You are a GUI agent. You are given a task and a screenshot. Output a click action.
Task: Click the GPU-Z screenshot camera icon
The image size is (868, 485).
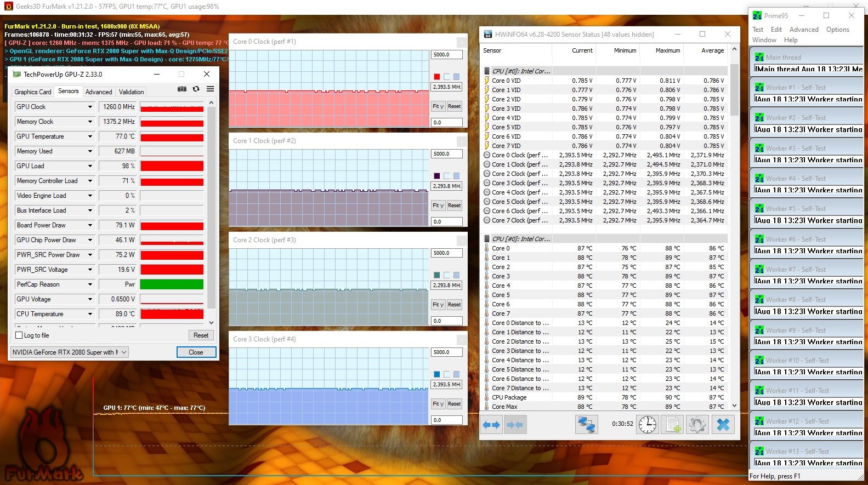click(x=182, y=89)
